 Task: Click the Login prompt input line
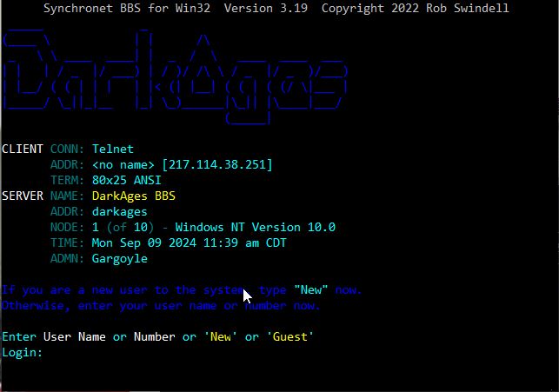pyautogui.click(x=22, y=353)
